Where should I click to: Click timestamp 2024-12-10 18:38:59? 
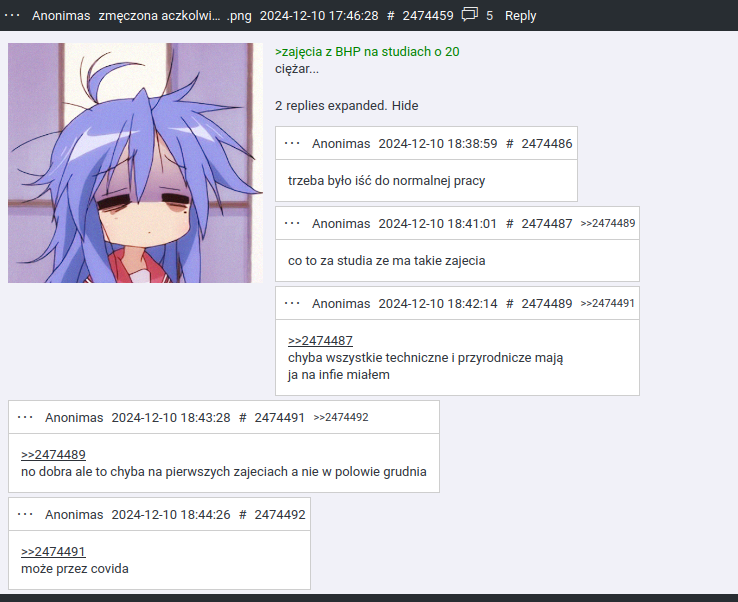(438, 144)
